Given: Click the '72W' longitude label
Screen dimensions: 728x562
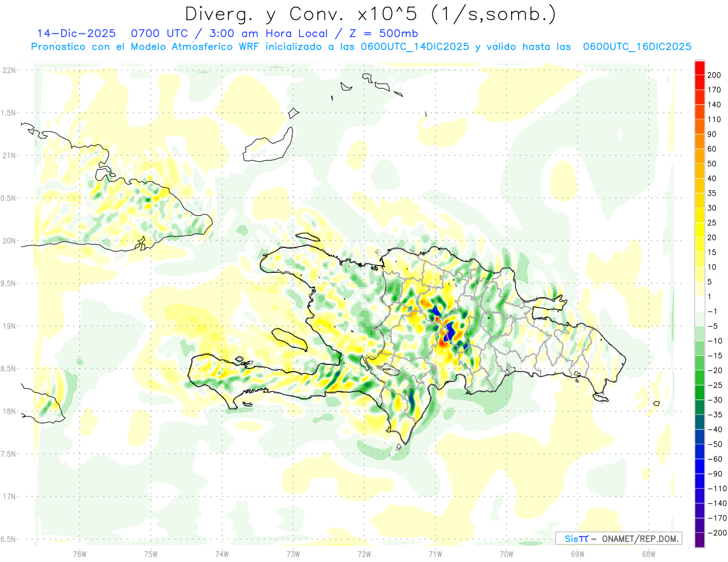Looking at the screenshot, I should point(364,554).
